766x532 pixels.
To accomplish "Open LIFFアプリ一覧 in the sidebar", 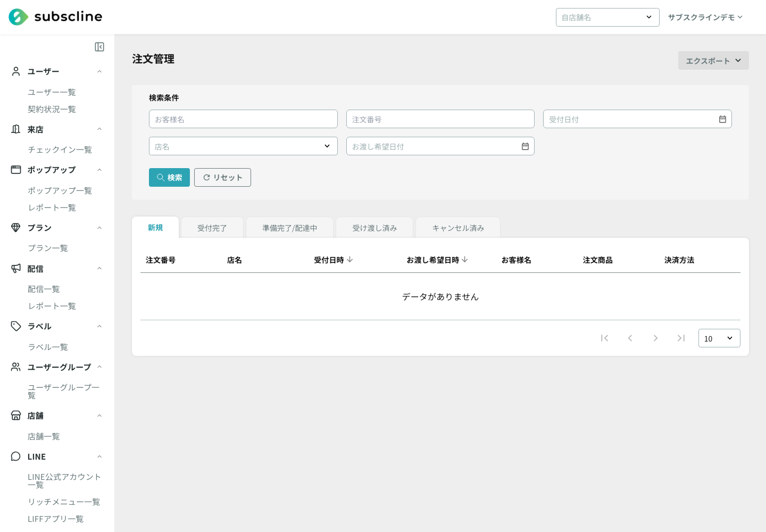I will coord(55,519).
